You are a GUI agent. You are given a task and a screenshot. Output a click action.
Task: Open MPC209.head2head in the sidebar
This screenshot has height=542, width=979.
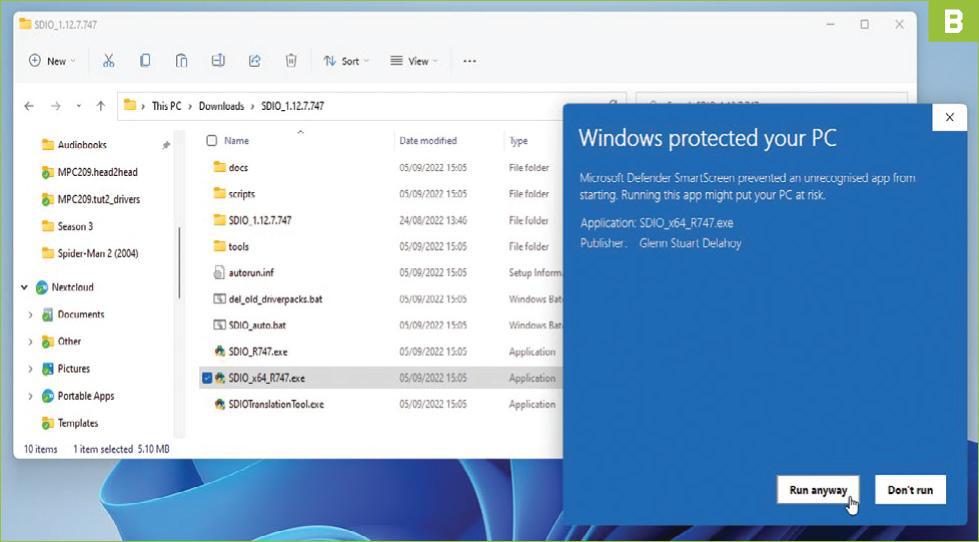click(x=97, y=172)
